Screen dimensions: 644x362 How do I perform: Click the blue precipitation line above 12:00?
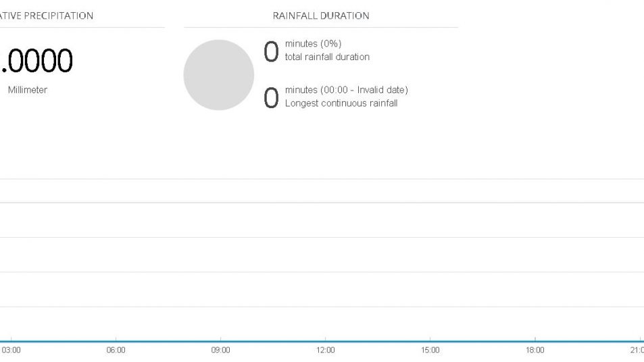tap(326, 341)
